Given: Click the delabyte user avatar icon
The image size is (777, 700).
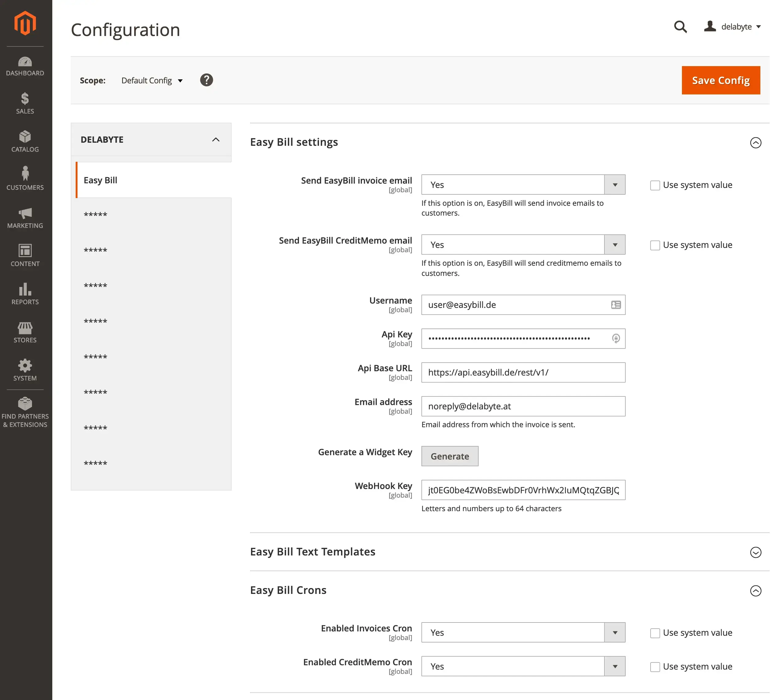Looking at the screenshot, I should click(x=710, y=26).
